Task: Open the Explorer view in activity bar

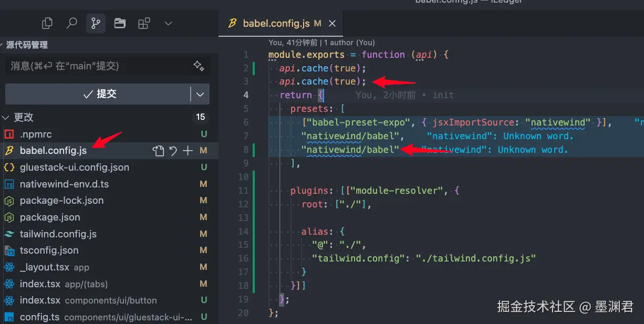Action: tap(47, 23)
